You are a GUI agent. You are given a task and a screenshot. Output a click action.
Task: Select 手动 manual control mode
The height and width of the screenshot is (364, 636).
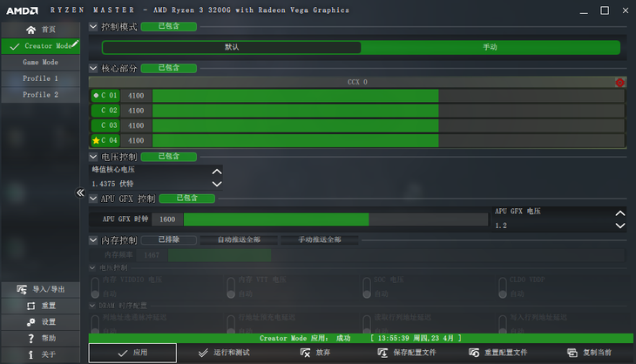[x=490, y=48]
